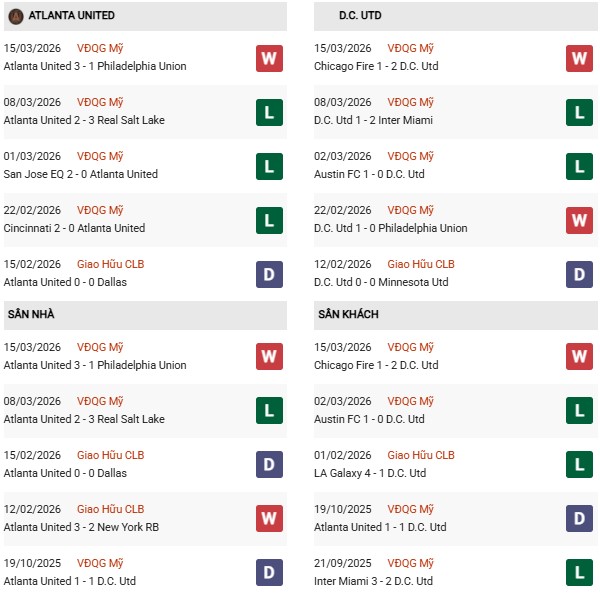Click the Giao Hữu CLB label for the LA Galaxy match
This screenshot has width=600, height=594.
click(420, 455)
